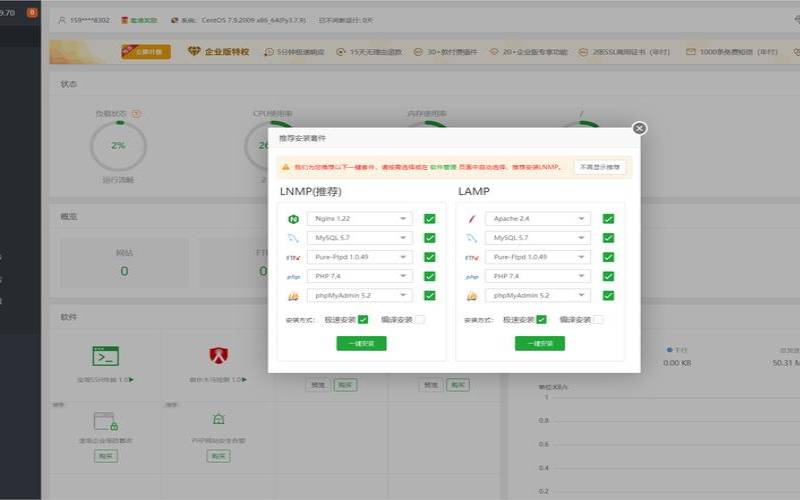Click the PHP icon in LNMP column
800x500 pixels.
click(293, 277)
